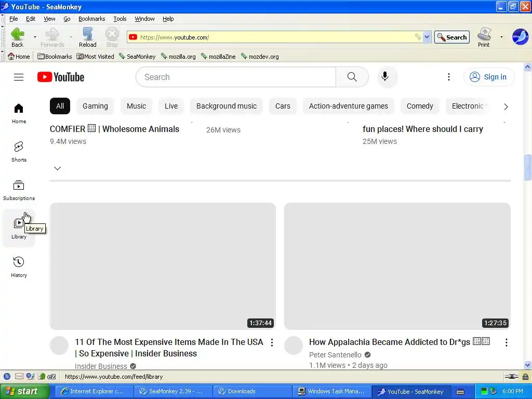Screen dimensions: 532x399
Task: Select Background music chip
Action: 227,106
